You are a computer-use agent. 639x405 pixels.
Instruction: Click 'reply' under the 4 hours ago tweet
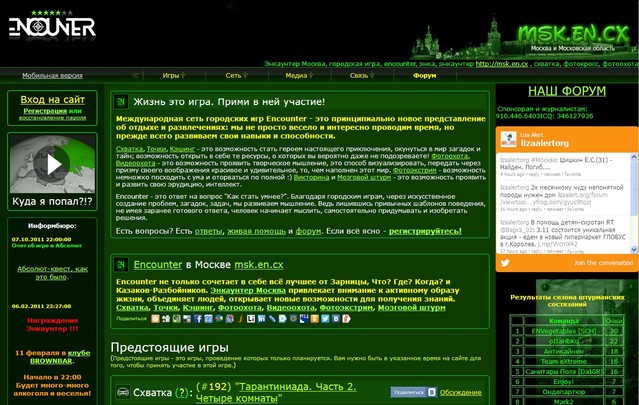click(533, 174)
